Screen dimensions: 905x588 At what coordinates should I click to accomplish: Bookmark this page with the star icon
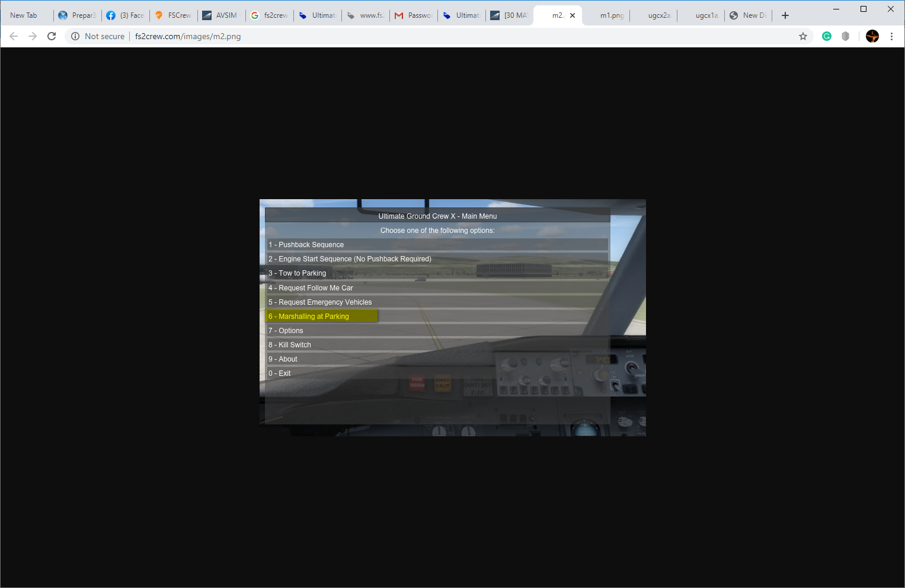point(803,36)
